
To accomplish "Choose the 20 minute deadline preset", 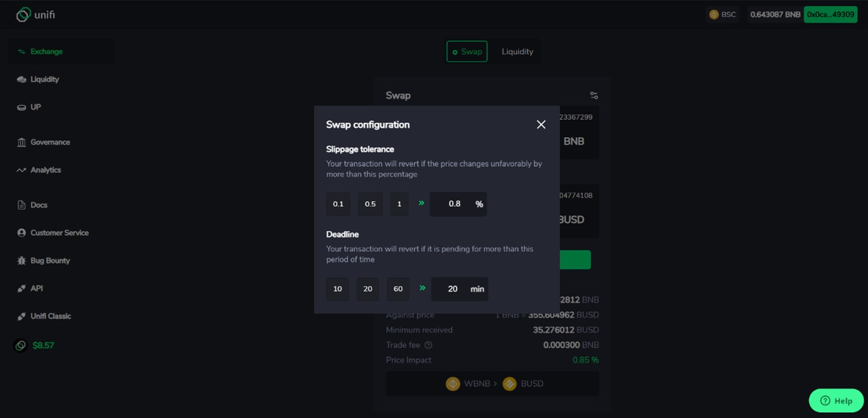I will click(x=368, y=289).
